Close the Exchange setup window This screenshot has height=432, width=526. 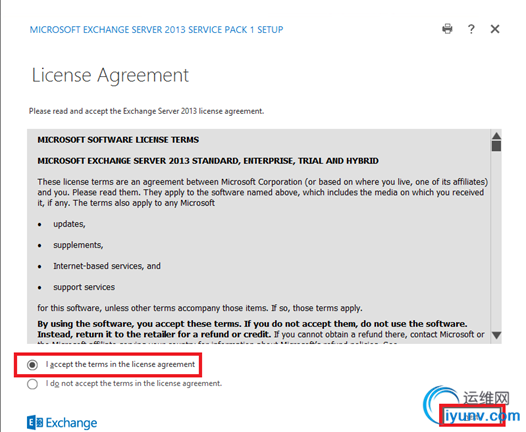coord(495,29)
